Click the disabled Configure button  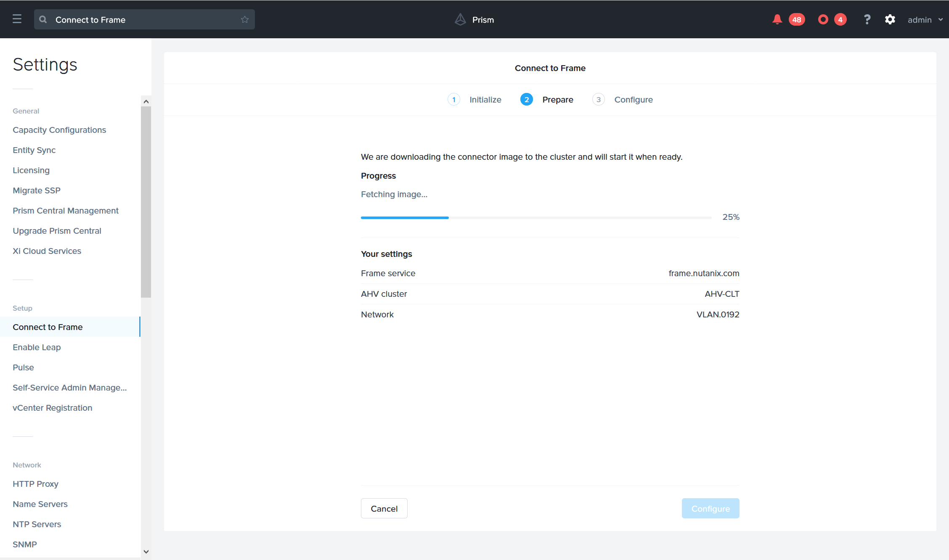(x=710, y=509)
